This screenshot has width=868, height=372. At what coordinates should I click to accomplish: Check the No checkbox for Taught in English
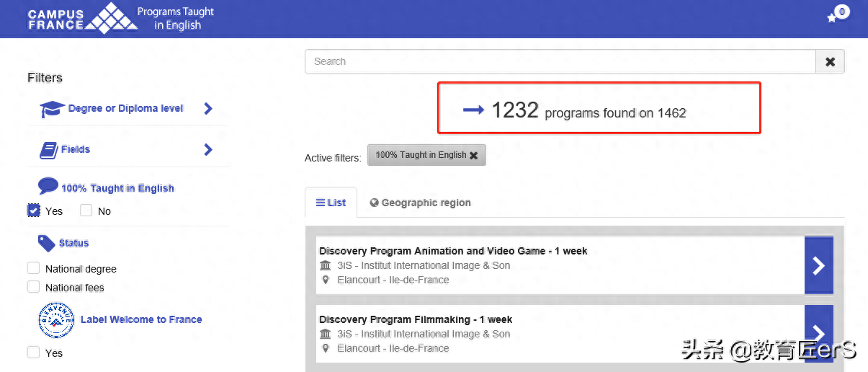(x=86, y=211)
